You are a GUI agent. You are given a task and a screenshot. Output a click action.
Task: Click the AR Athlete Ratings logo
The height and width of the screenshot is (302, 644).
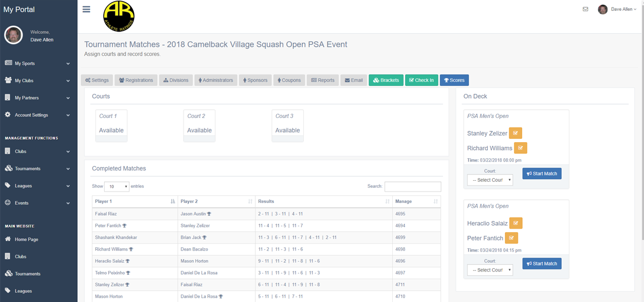click(119, 16)
